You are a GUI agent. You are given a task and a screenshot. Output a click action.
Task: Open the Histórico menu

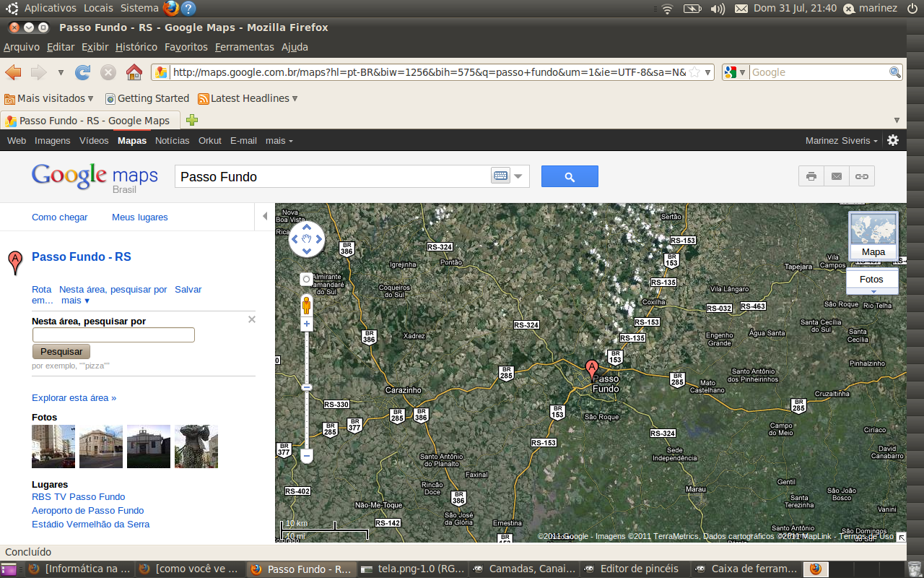(136, 47)
